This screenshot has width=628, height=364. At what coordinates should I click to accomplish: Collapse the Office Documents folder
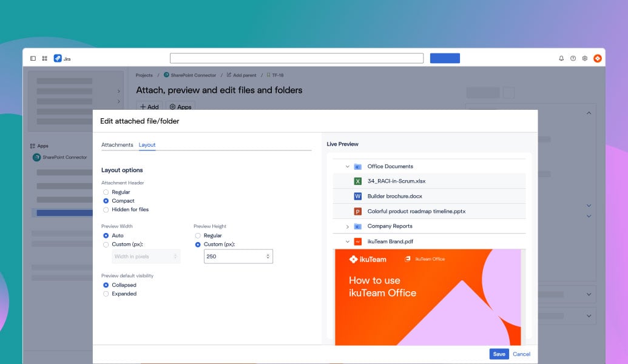[x=347, y=166]
